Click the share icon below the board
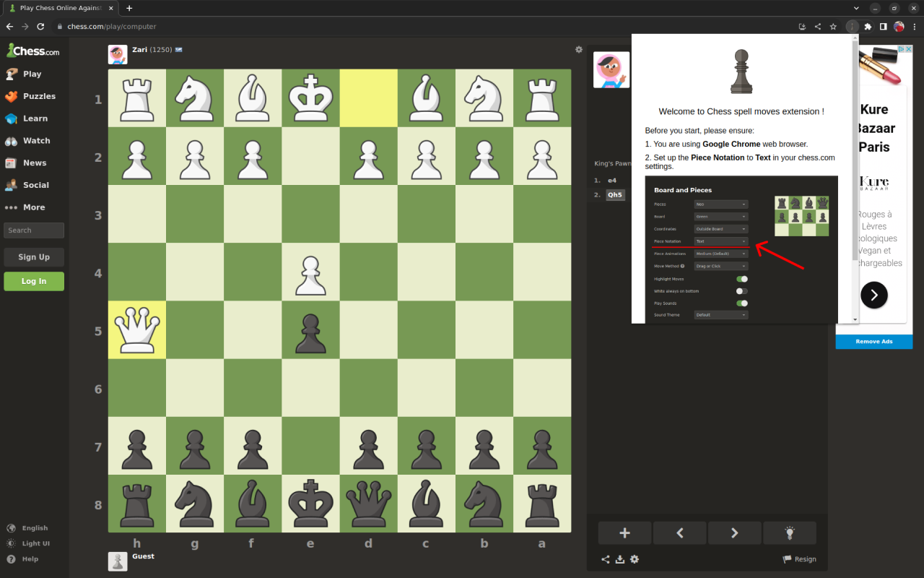This screenshot has height=578, width=924. pyautogui.click(x=605, y=558)
